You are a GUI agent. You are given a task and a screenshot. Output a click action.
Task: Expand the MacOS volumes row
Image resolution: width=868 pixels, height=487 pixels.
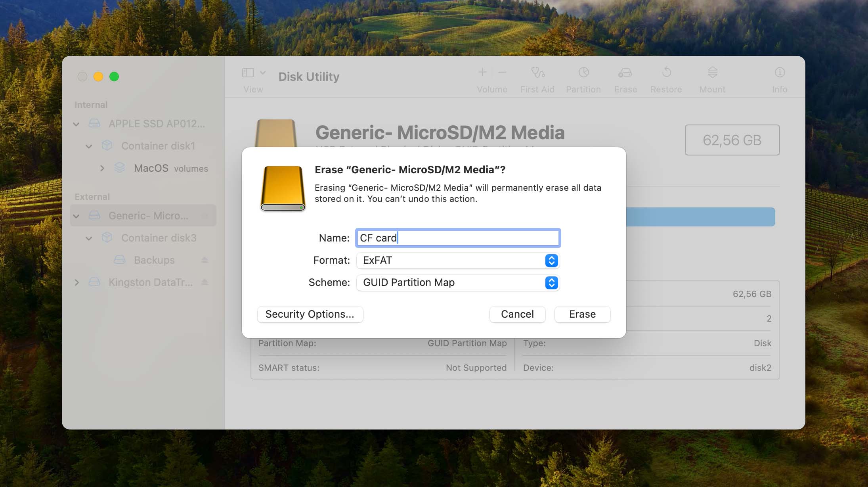102,168
